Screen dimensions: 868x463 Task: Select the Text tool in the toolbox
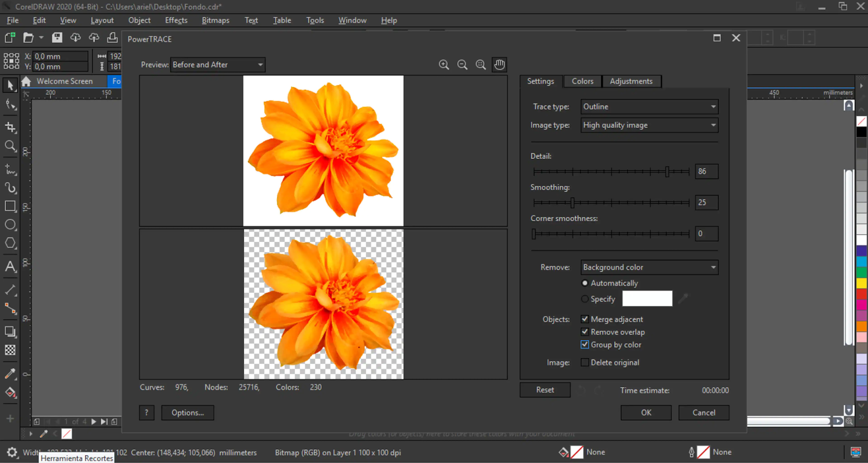(x=10, y=266)
